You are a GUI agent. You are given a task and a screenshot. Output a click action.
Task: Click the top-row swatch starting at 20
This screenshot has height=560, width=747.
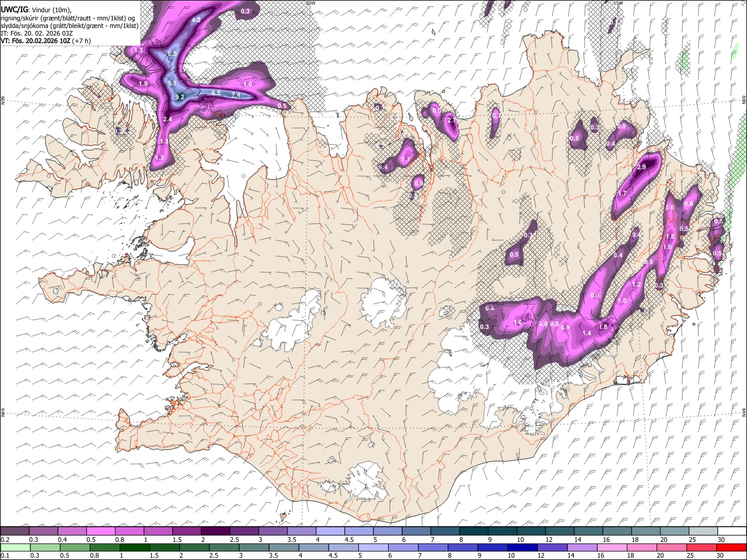(x=675, y=531)
